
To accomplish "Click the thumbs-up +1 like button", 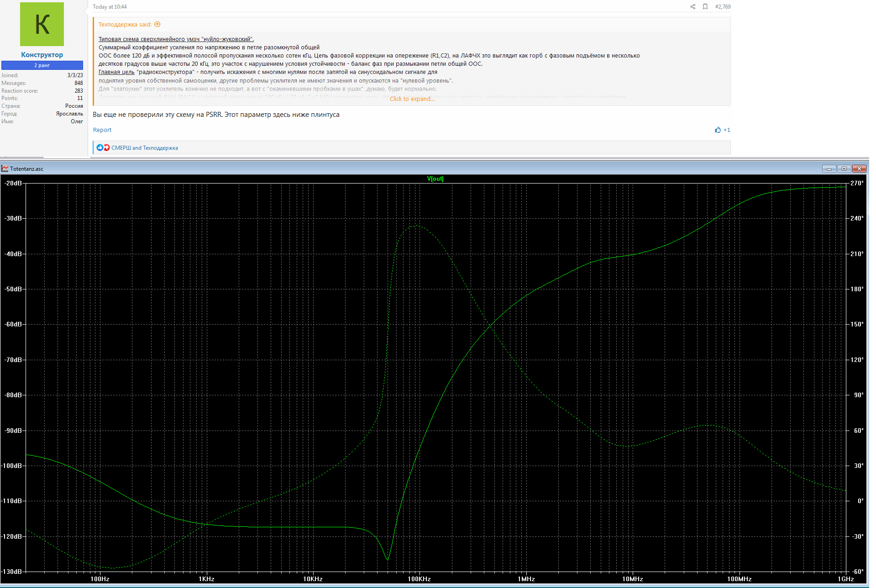I will tap(723, 130).
